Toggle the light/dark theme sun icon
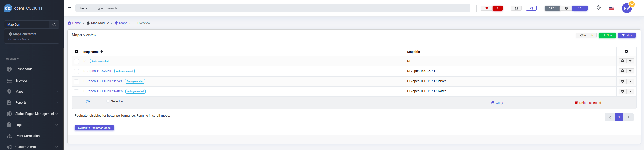Image resolution: width=644 pixels, height=150 pixels. point(598,8)
